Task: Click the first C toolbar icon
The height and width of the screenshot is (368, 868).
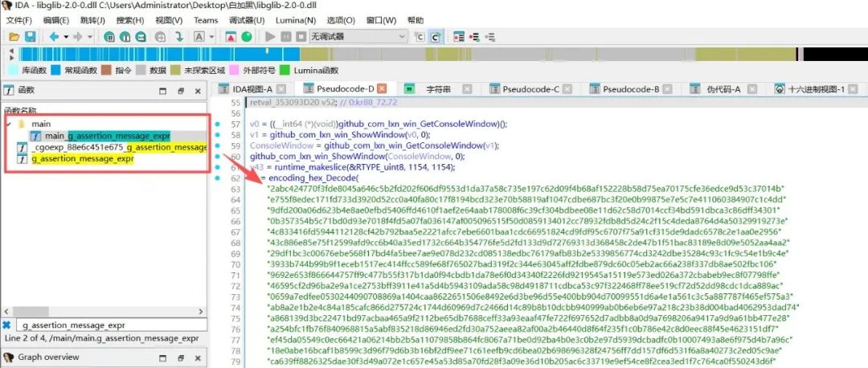Action: click(x=420, y=37)
